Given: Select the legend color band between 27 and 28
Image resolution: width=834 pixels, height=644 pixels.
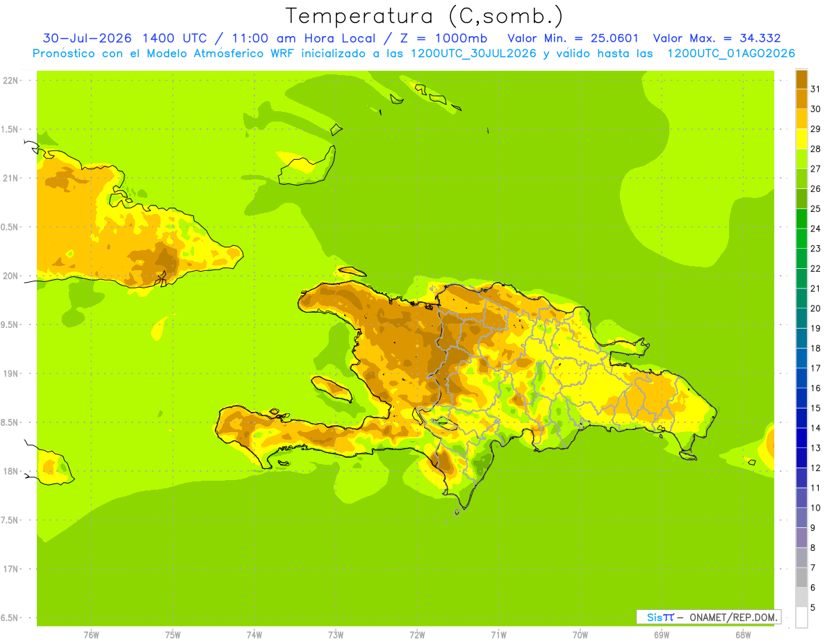Looking at the screenshot, I should pyautogui.click(x=801, y=159).
